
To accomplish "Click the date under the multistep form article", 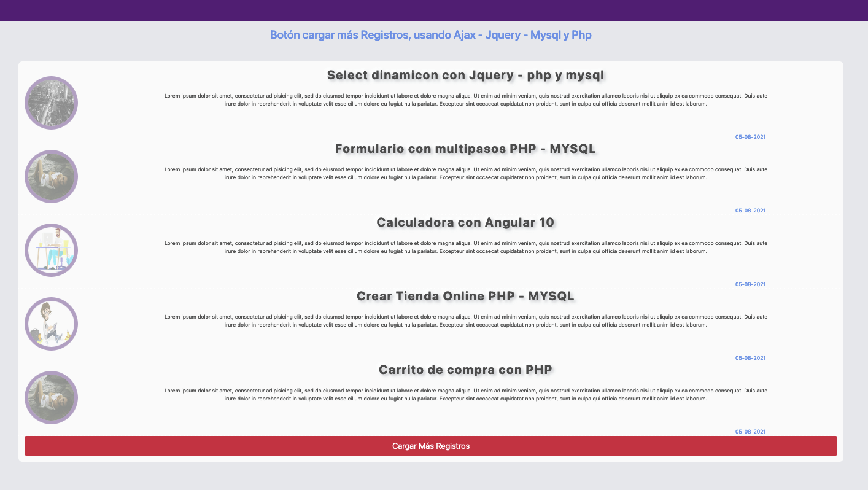I will (x=750, y=210).
